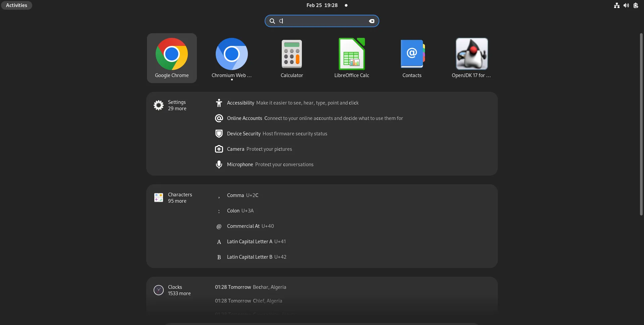644x325 pixels.
Task: Open Chlef, Algeria clock result
Action: (354, 301)
